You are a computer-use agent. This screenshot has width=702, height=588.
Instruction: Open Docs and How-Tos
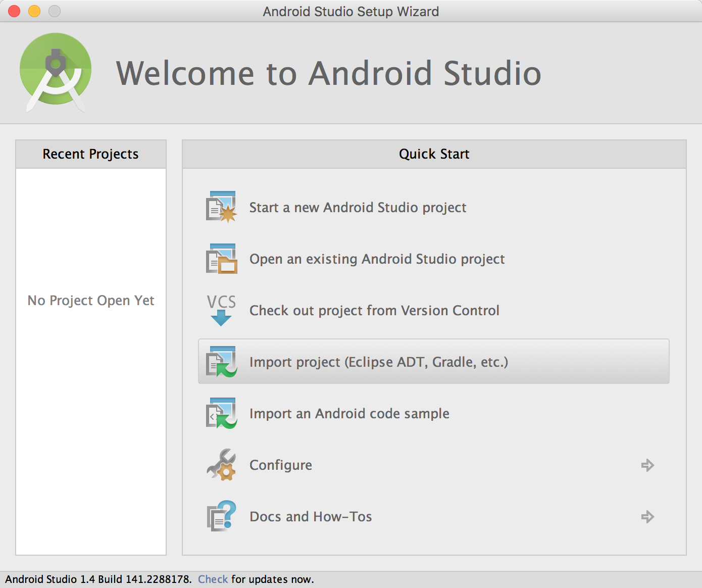[434, 516]
